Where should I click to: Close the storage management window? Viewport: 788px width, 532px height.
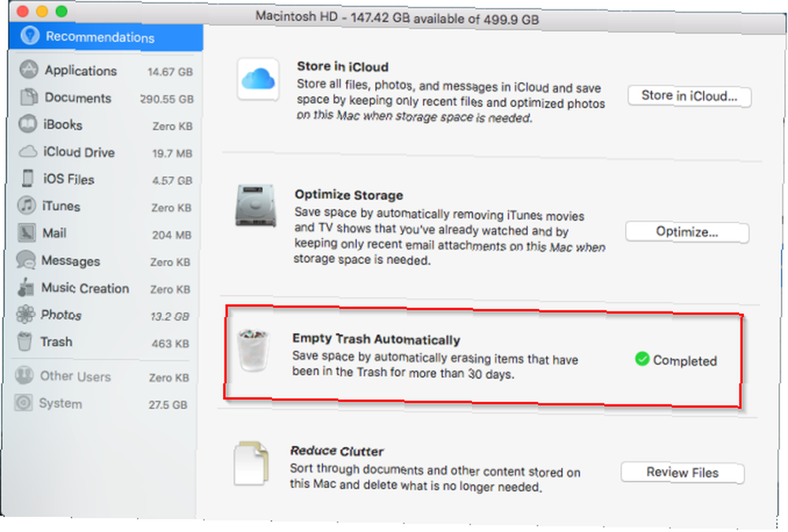coord(22,11)
